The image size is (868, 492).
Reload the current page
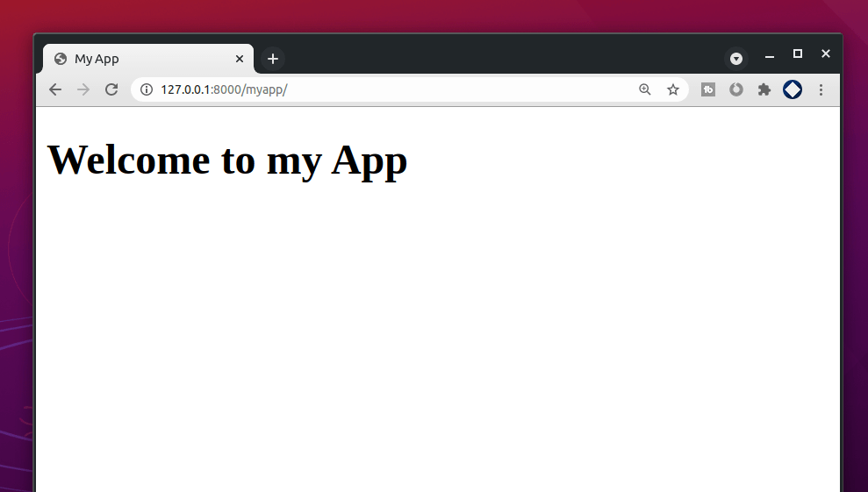coord(111,89)
